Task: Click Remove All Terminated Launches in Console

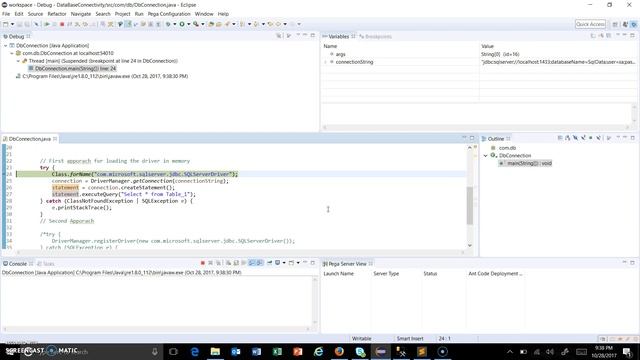Action: pyautogui.click(x=218, y=263)
